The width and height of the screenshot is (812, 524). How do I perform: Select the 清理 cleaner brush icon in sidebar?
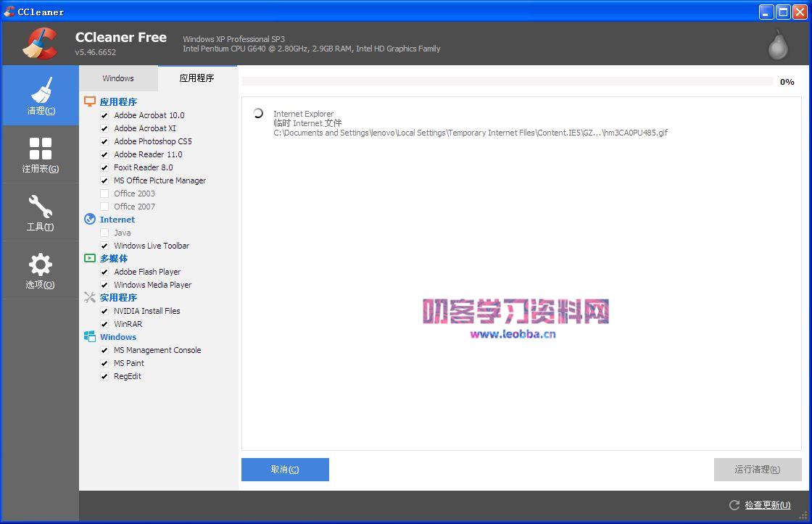click(x=40, y=89)
